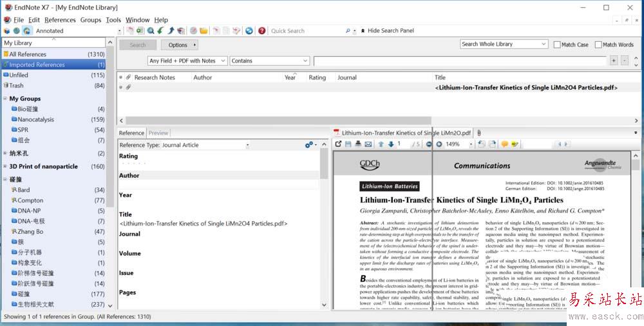Collapse the My Groups group set
Screen dimensions: 644x326
(x=5, y=99)
